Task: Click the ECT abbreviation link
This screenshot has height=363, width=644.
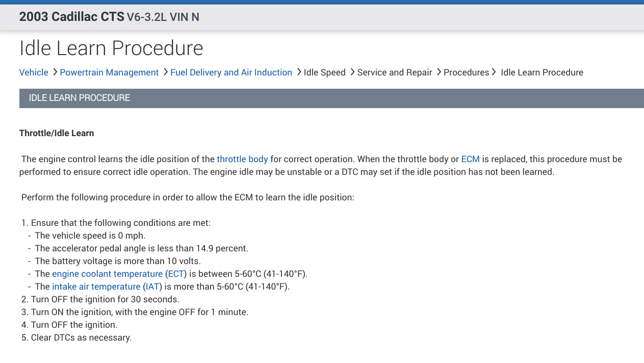Action: click(176, 274)
